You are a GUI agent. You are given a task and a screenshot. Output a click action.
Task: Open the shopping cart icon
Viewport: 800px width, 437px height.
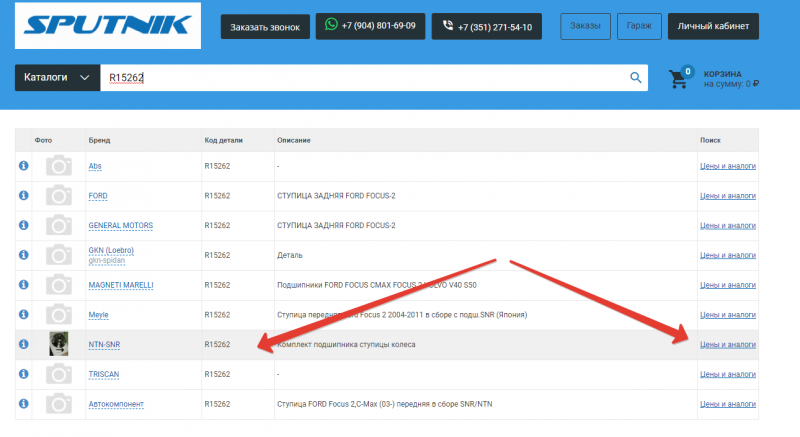pos(681,78)
